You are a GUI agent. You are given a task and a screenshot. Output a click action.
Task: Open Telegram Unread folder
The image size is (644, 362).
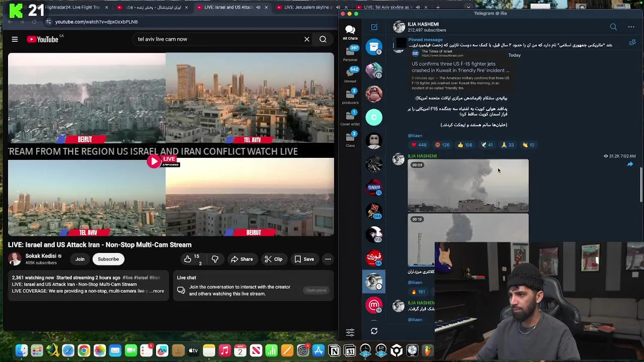point(350,75)
